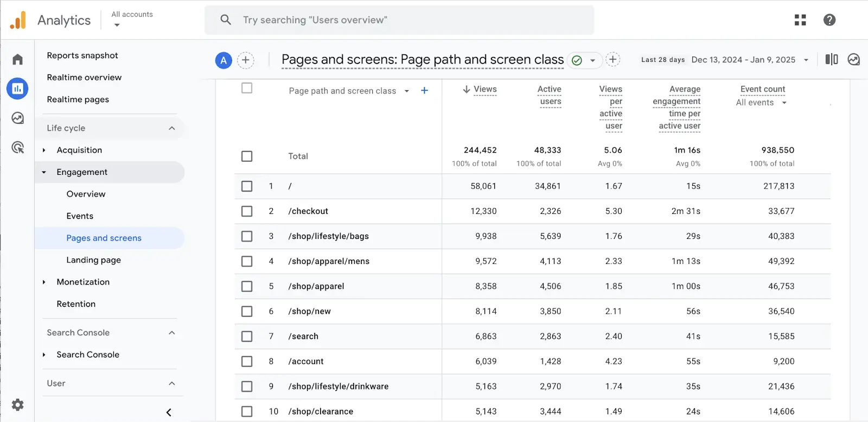The width and height of the screenshot is (868, 422).
Task: Click the Edit comparisons icon beside date range
Action: click(831, 59)
